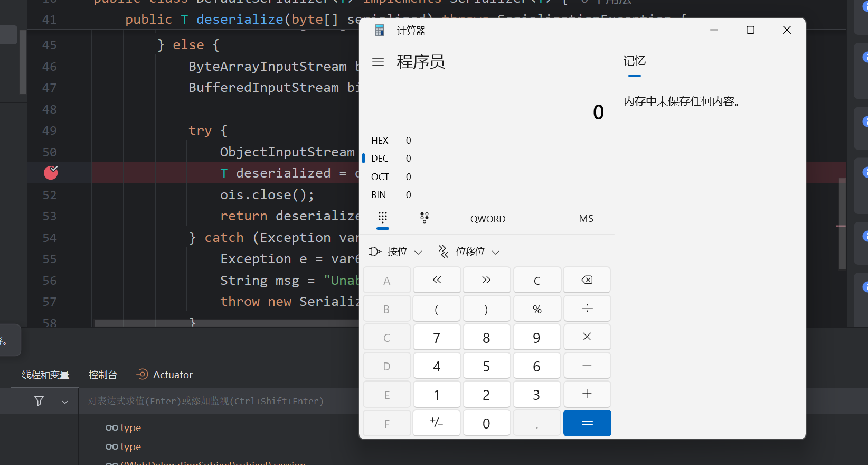Switch to full keypad view in calculator
Image resolution: width=868 pixels, height=465 pixels.
[x=383, y=217]
